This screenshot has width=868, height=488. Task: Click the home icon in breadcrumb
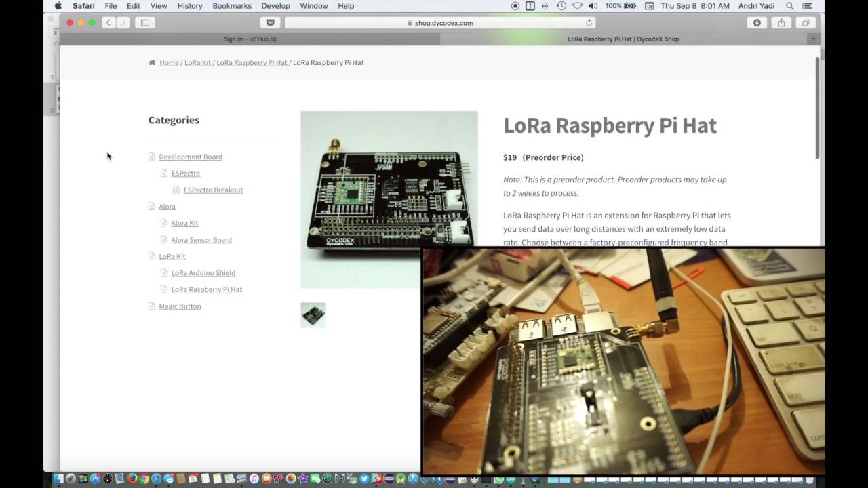(152, 62)
